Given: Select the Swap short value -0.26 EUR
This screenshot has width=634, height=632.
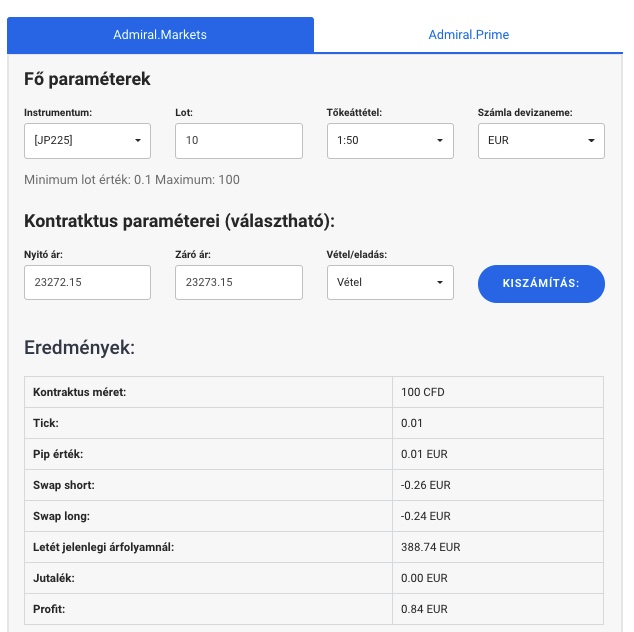Looking at the screenshot, I should [x=425, y=485].
